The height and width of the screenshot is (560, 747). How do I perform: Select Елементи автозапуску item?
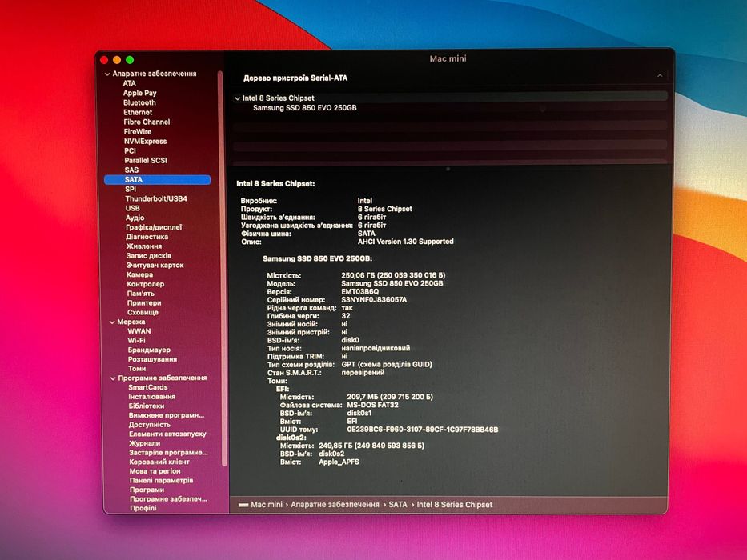coord(167,434)
